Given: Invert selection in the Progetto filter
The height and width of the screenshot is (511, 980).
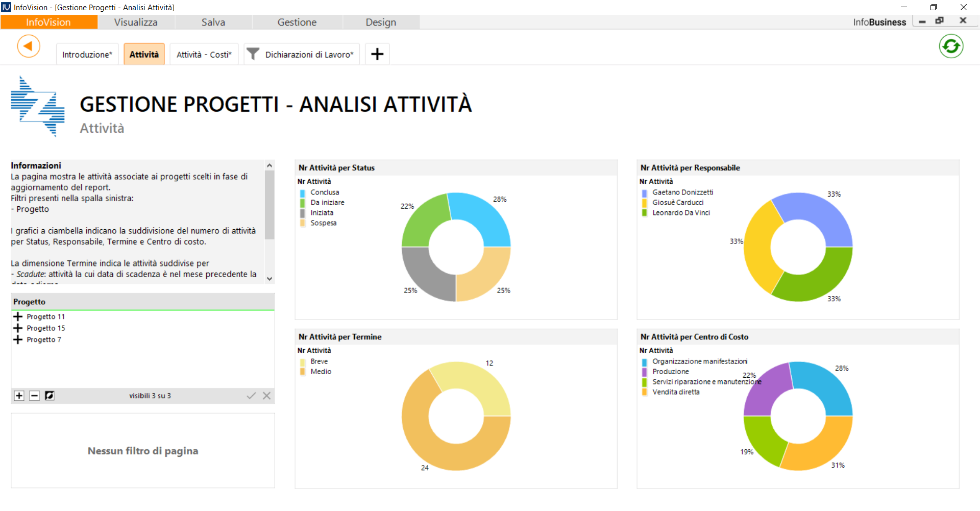Looking at the screenshot, I should tap(50, 396).
